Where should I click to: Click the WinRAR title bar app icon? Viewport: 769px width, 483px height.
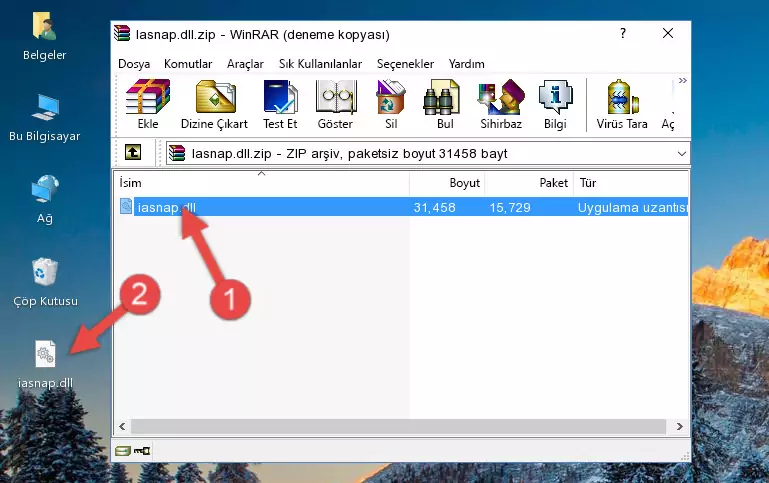click(122, 34)
